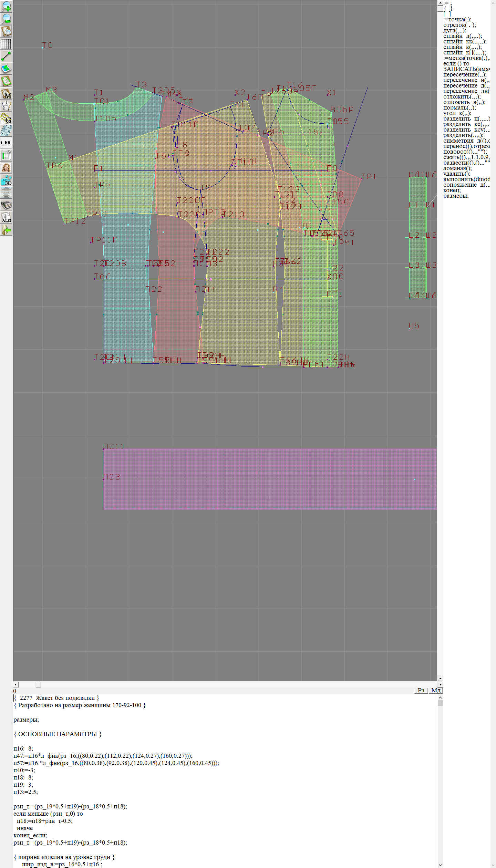Click the door with green arrow icon
Screen dimensions: 496x868
pyautogui.click(x=6, y=230)
